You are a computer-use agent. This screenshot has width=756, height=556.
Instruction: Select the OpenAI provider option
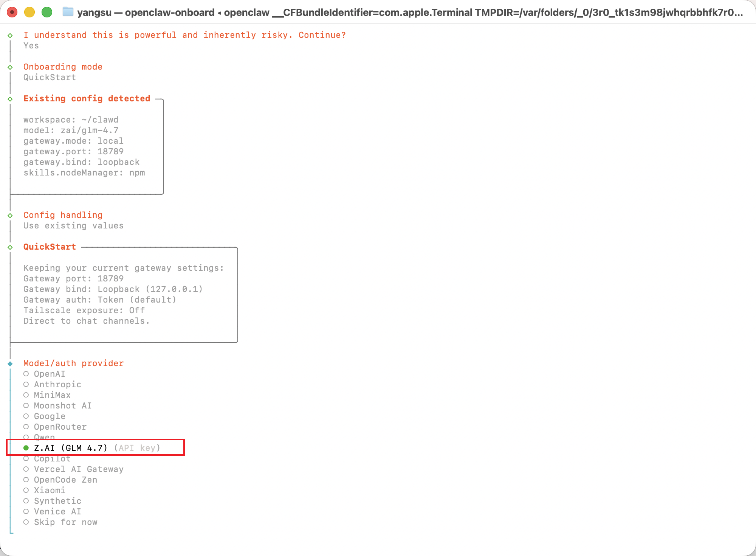tap(49, 374)
